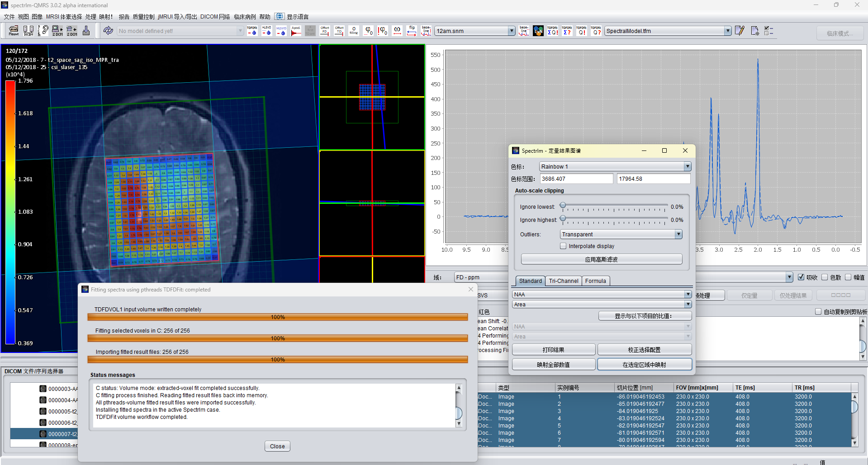Click the Mount DICOM media toolbar icon
The width and height of the screenshot is (868, 465).
14,31
